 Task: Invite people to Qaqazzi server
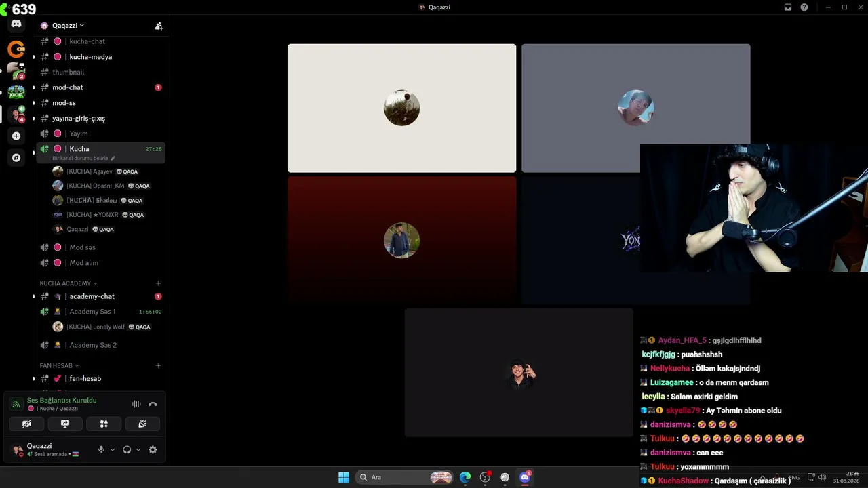pos(159,26)
